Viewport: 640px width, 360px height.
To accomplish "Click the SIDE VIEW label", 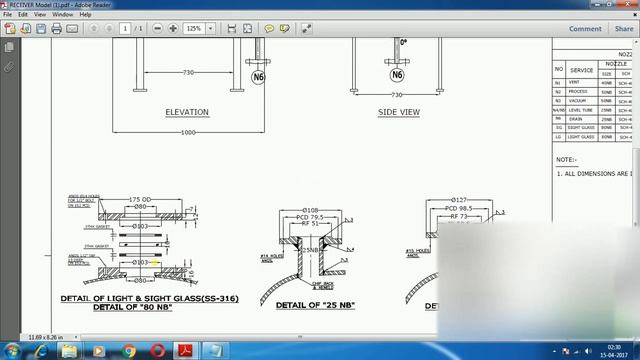I will tap(399, 112).
